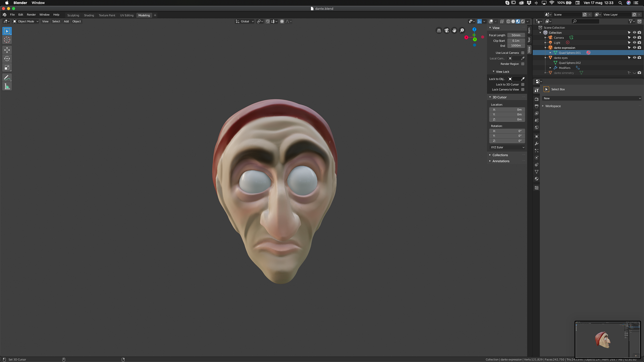Open the Scene properties tab
Image resolution: width=644 pixels, height=362 pixels.
click(x=536, y=120)
